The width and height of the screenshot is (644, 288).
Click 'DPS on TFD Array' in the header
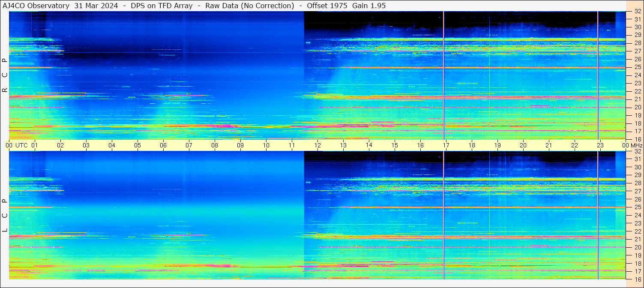pos(162,6)
